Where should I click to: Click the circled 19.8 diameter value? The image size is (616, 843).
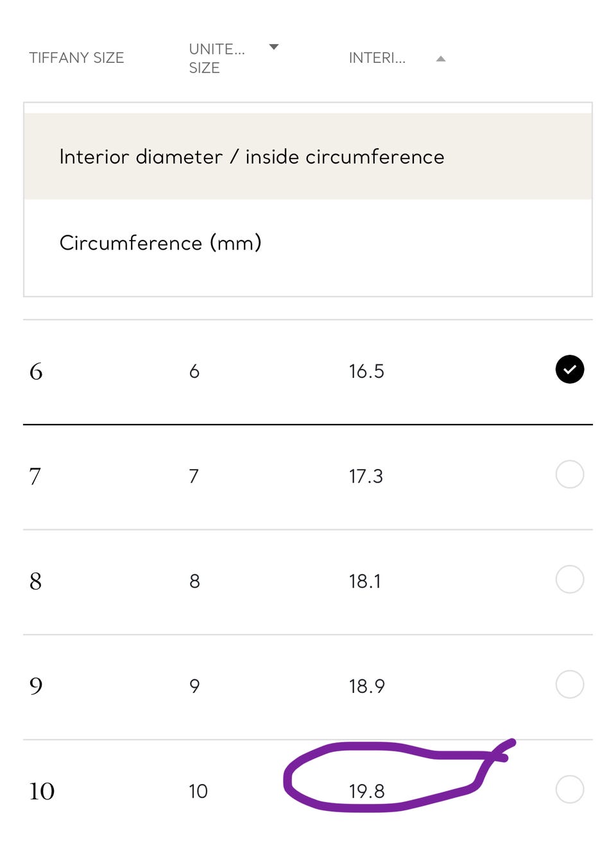[x=366, y=792]
